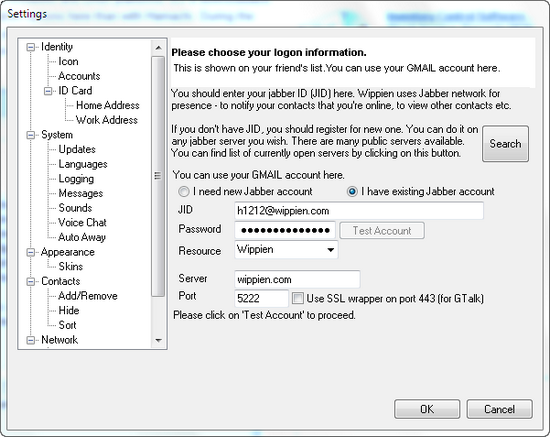The width and height of the screenshot is (550, 437).
Task: Click the tree scrollbar down arrow
Action: point(158,340)
